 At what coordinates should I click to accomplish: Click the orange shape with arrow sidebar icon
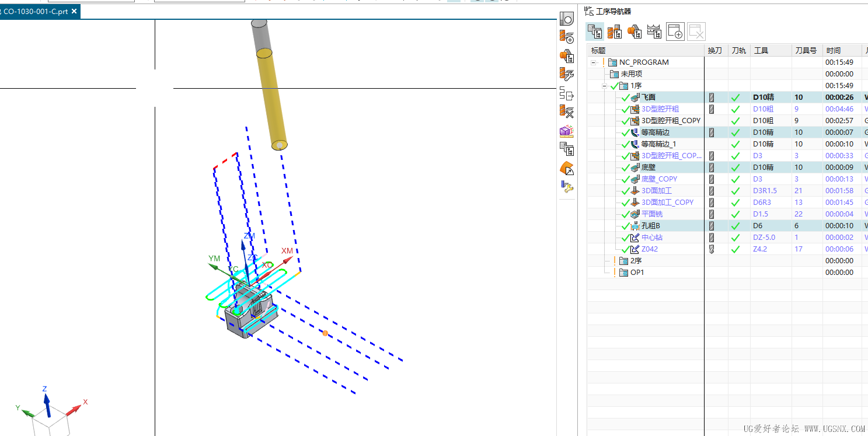[566, 168]
